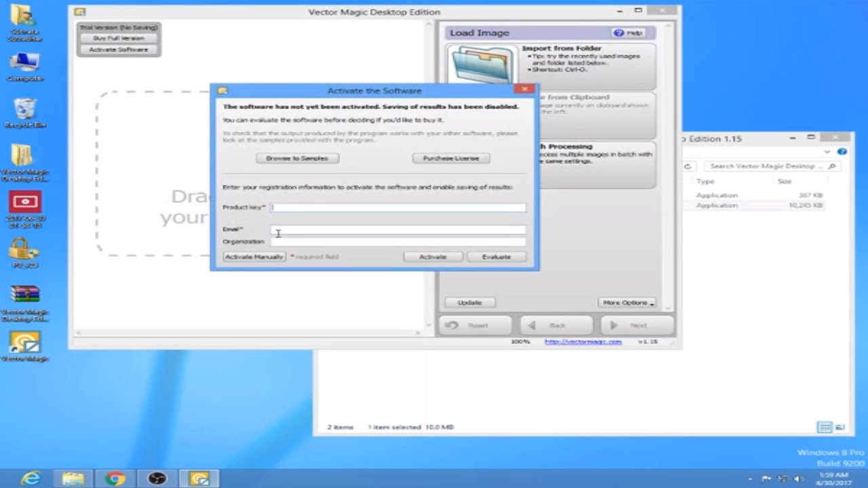Expand the More Options dropdown

click(626, 302)
